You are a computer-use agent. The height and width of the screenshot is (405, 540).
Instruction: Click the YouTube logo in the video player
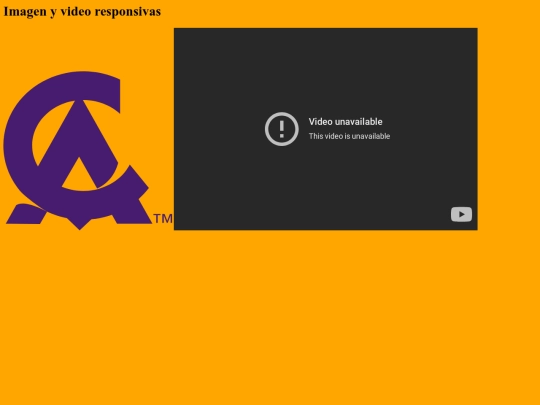point(461,214)
